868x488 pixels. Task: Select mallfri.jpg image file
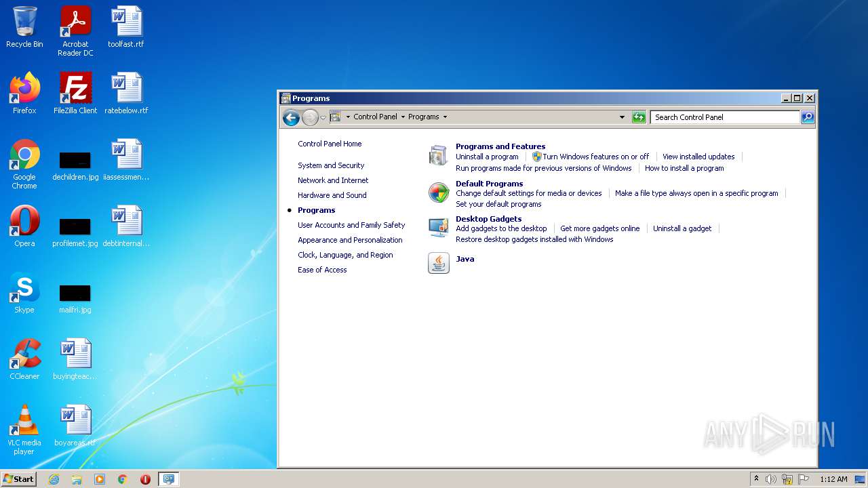coord(75,297)
